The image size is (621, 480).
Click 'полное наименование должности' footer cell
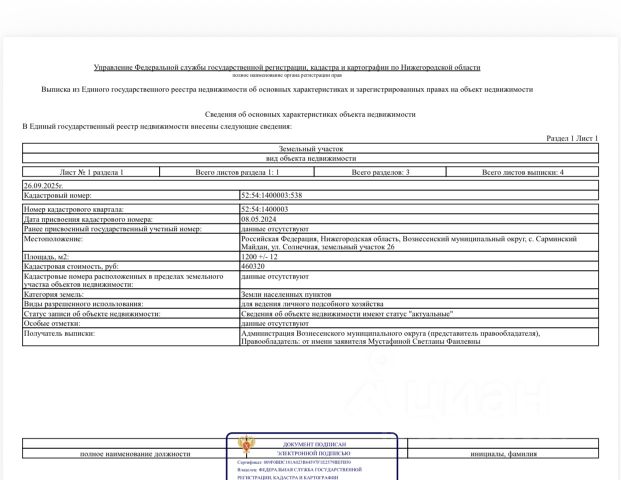point(135,454)
